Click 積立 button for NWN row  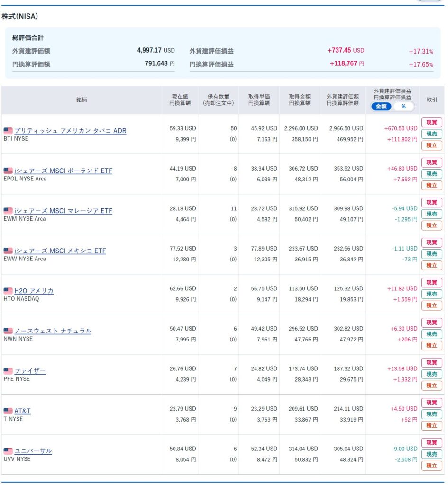point(431,345)
